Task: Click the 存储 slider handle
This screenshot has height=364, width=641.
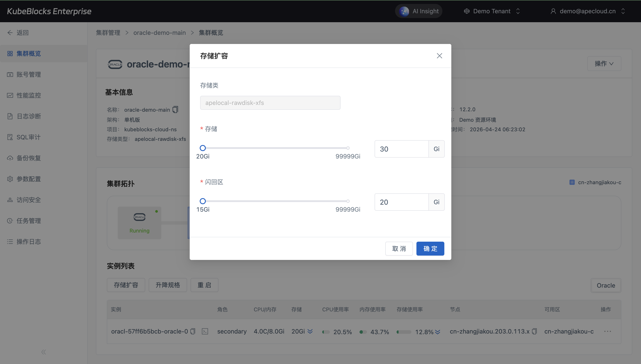Action: (x=203, y=148)
